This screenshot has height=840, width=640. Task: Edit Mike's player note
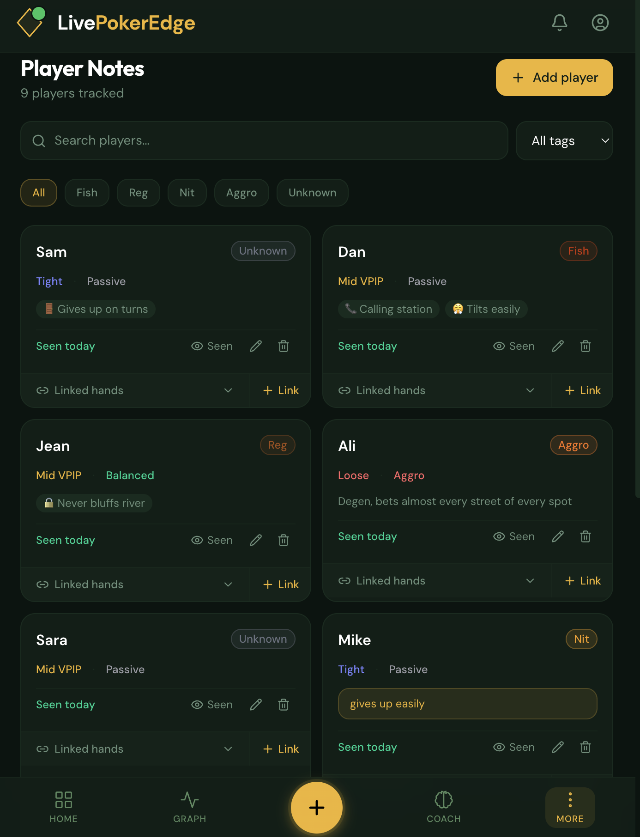point(558,747)
